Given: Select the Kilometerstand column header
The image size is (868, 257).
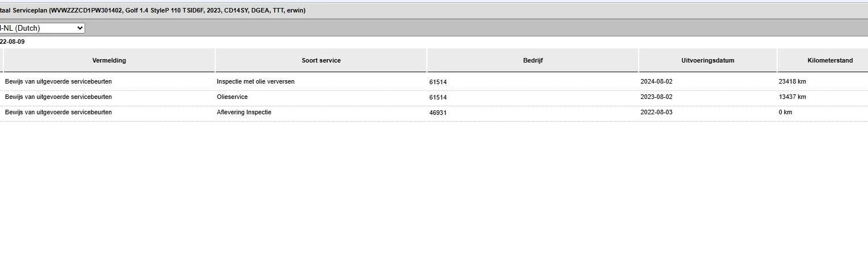Looking at the screenshot, I should [829, 60].
